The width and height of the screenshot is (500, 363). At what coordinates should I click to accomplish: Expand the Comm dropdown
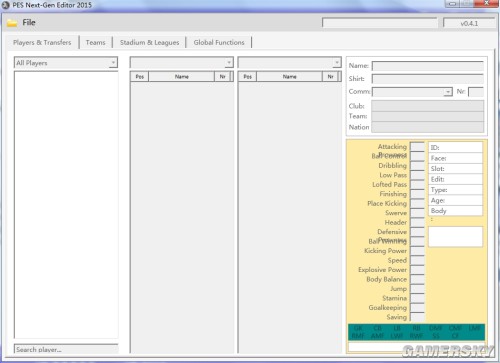click(x=412, y=92)
